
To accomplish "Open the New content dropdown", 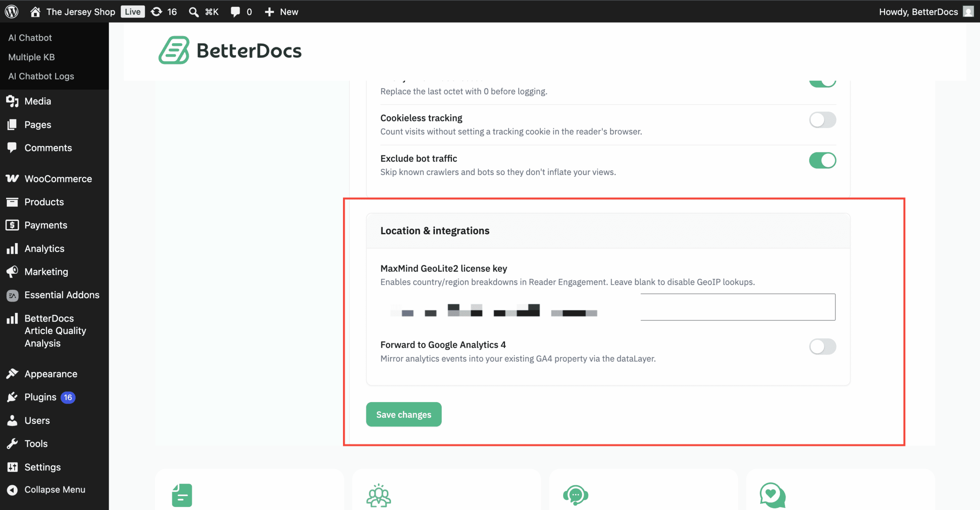I will coord(281,12).
